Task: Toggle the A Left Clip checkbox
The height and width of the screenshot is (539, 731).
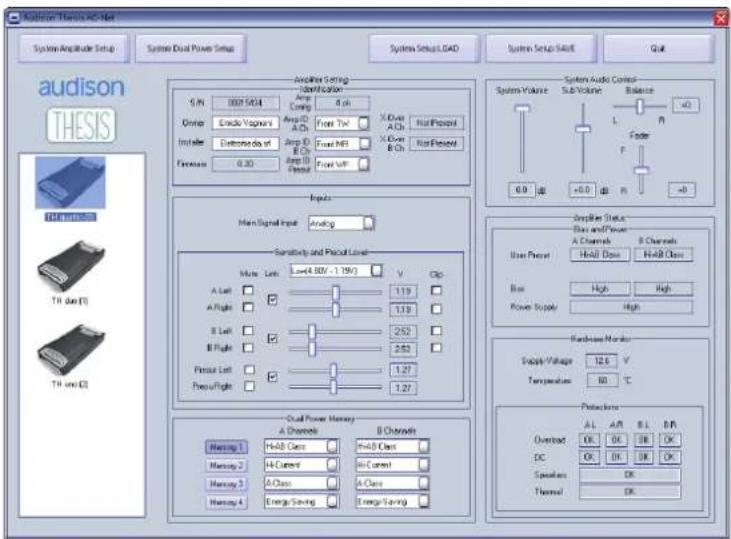Action: 436,290
